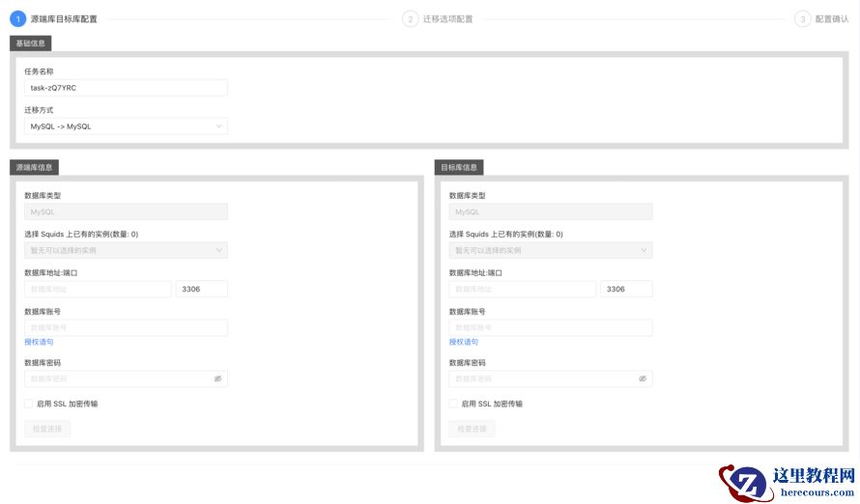860x504 pixels.
Task: Enable 启用 SSL 加密传输 in target panel
Action: 453,404
